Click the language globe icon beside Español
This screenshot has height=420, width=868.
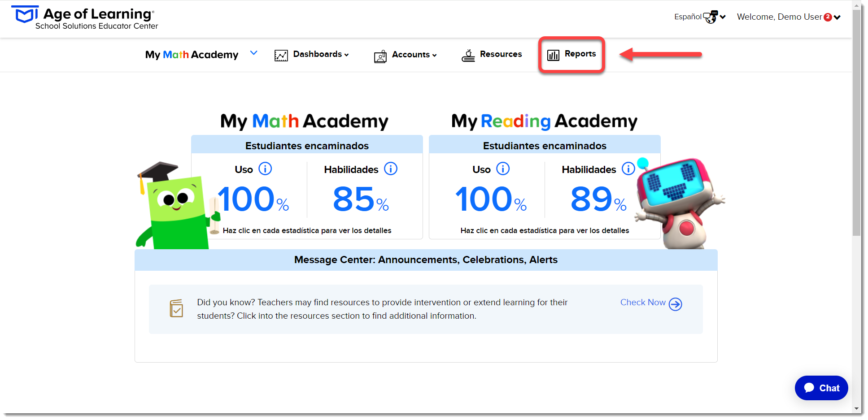tap(711, 17)
